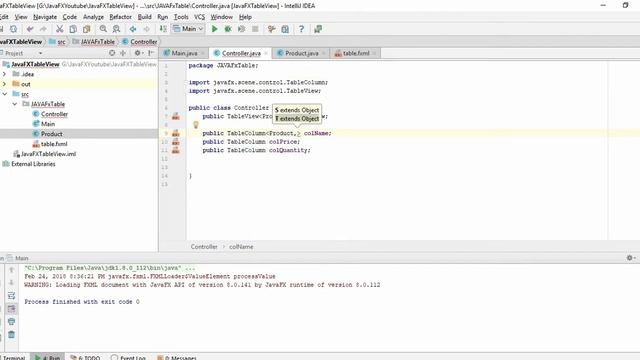This screenshot has height=360, width=640.
Task: Open Replace with the second magnifier icon
Action: click(117, 29)
